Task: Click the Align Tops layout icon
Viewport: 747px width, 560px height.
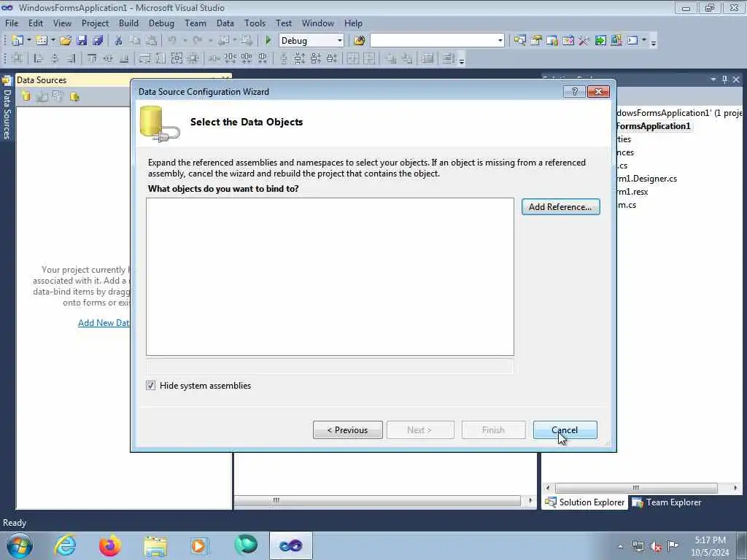Action: point(92,58)
